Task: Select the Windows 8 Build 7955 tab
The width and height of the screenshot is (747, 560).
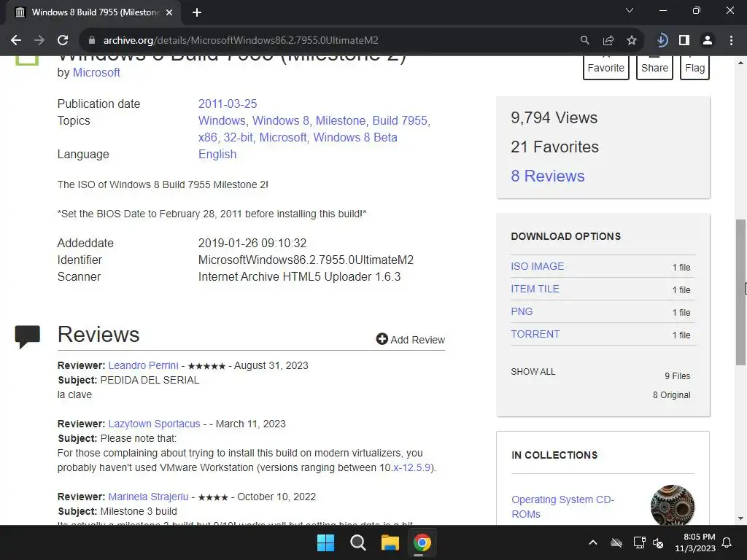Action: [93, 12]
